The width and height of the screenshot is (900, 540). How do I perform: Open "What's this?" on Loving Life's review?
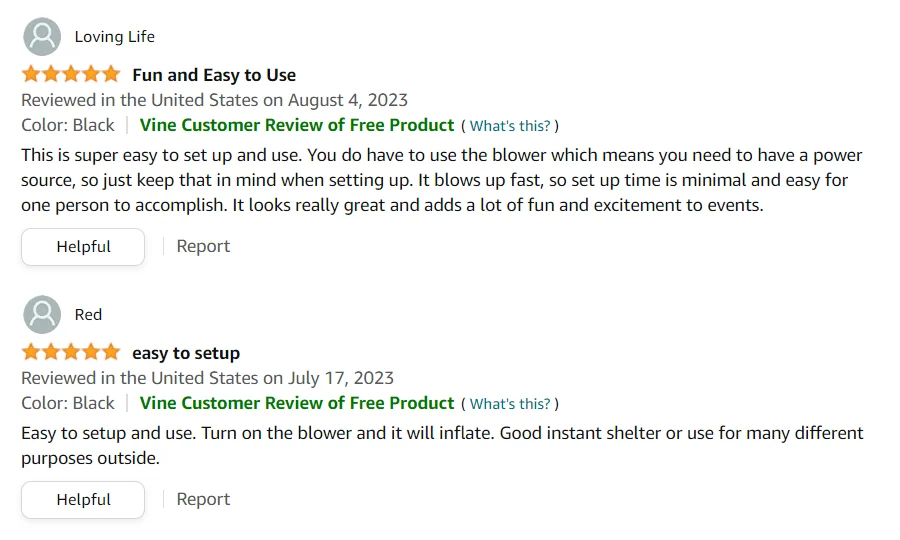coord(510,126)
